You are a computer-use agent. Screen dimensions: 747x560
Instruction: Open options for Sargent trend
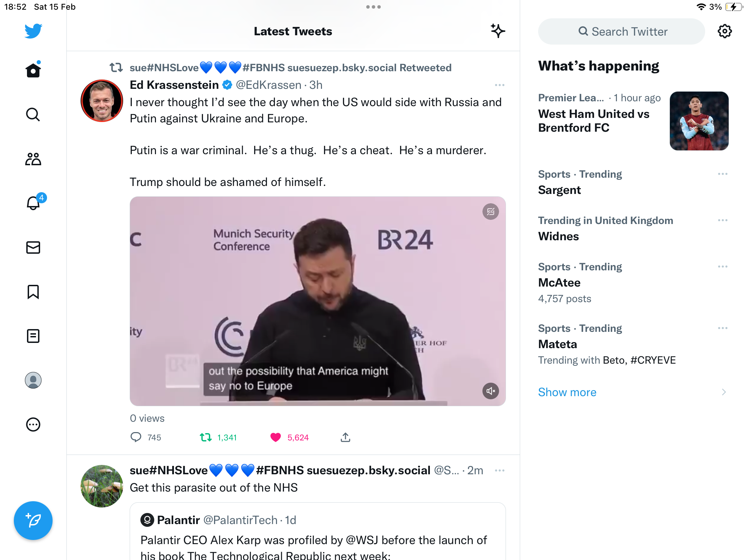tap(722, 174)
